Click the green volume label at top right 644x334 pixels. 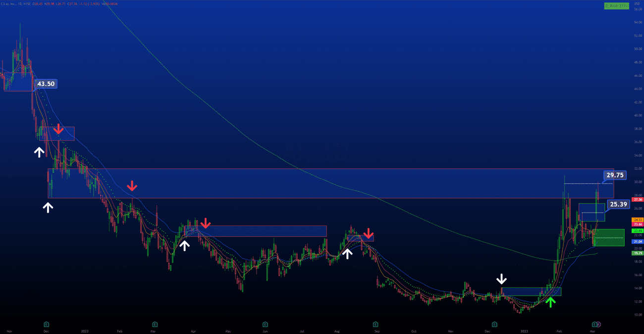[616, 6]
